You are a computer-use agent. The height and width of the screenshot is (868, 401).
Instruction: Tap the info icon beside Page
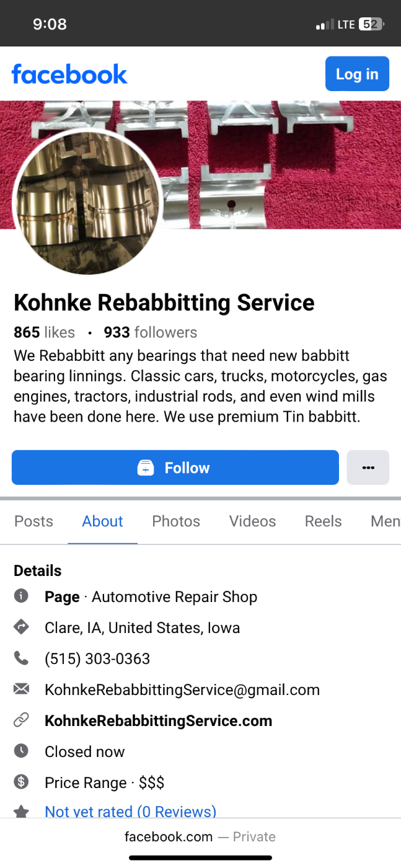point(21,596)
